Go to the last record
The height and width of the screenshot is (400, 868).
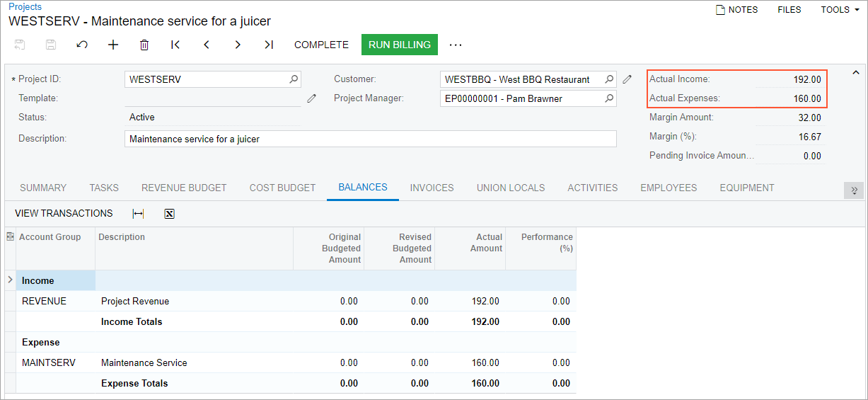coord(269,45)
